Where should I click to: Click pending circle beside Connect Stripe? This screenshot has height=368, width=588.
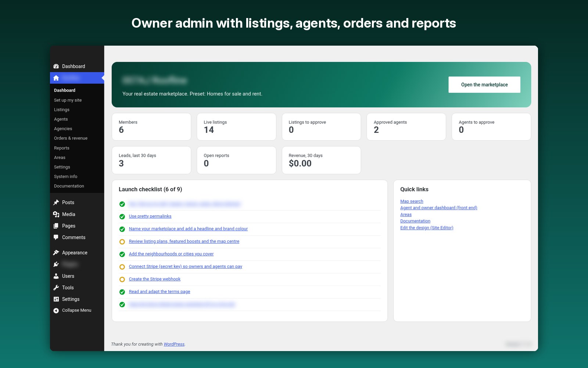pos(122,267)
